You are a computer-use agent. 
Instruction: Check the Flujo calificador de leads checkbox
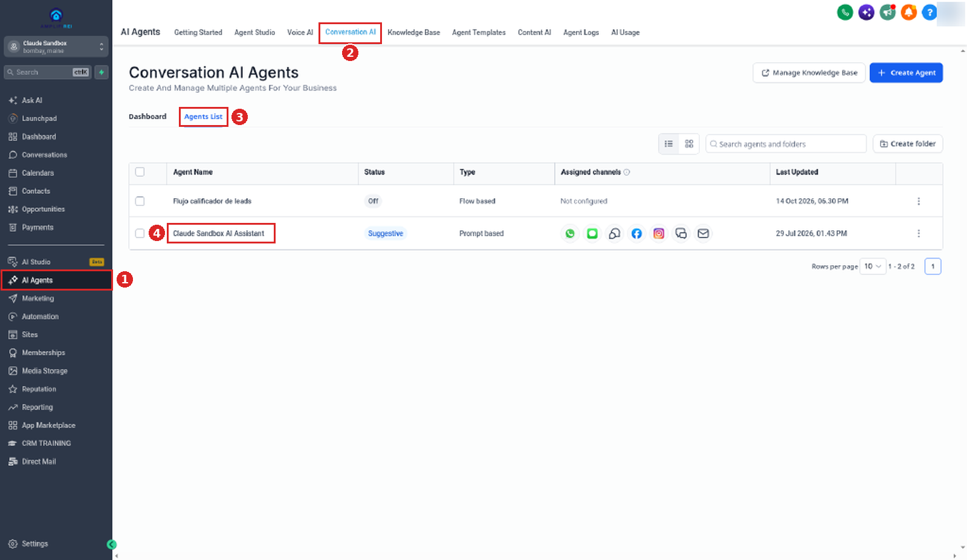[140, 201]
